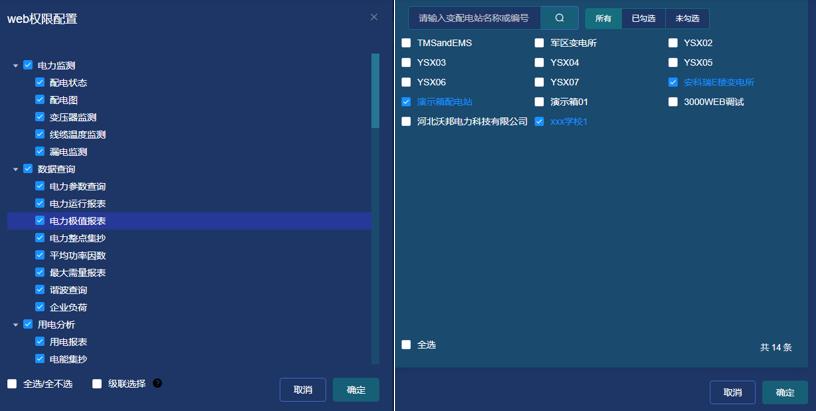Image resolution: width=816 pixels, height=411 pixels.
Task: Toggle the 全选/全不选 checkbox
Action: (12, 383)
